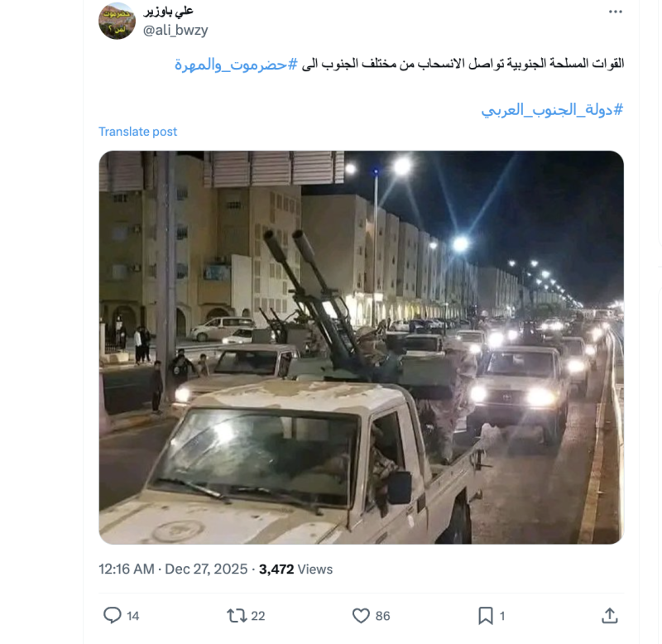Bookmark this post
Screen dimensions: 662x644
[x=486, y=616]
